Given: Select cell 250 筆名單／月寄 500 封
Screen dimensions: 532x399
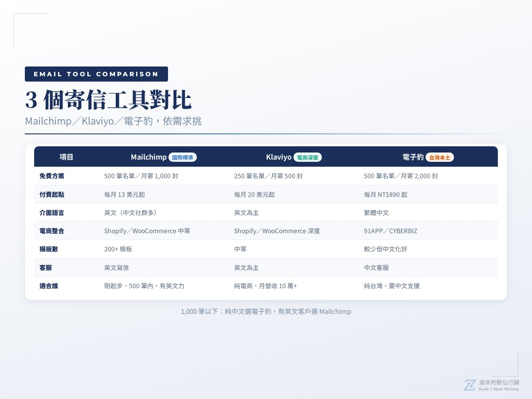Looking at the screenshot, I should pyautogui.click(x=268, y=176).
